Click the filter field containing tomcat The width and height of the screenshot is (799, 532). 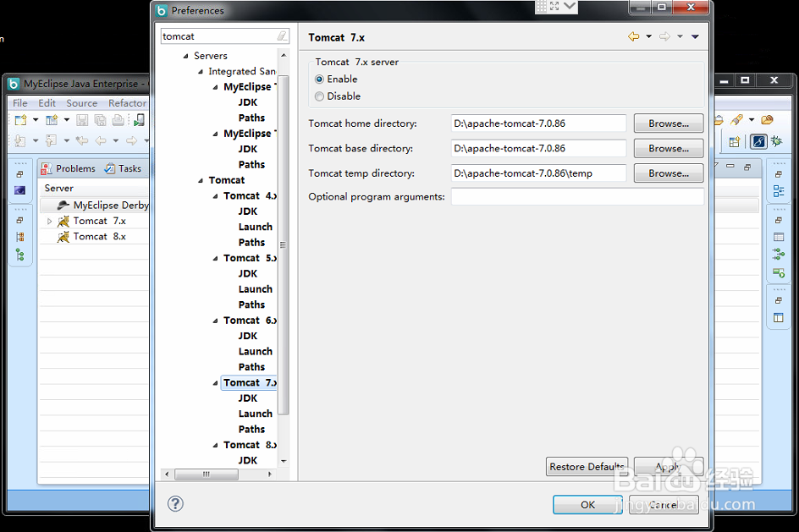[219, 36]
